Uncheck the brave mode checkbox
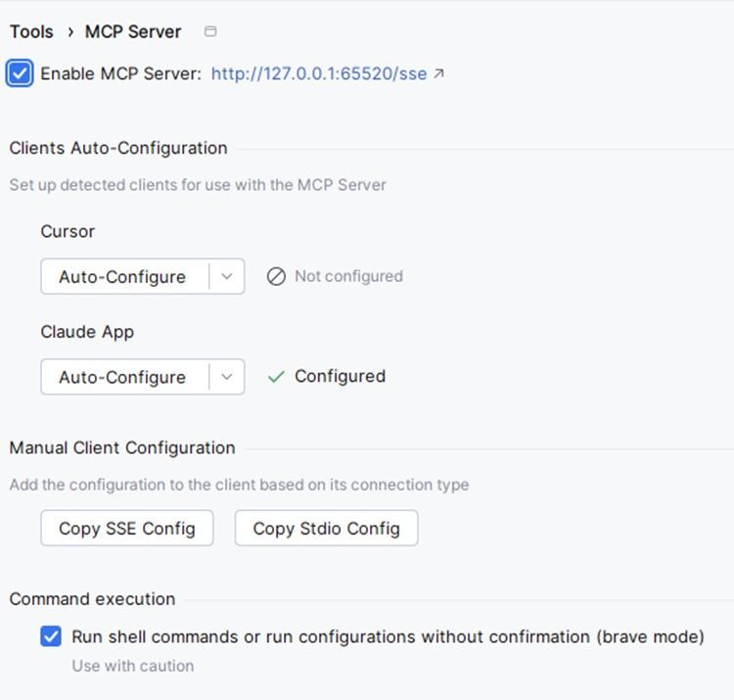 point(51,637)
